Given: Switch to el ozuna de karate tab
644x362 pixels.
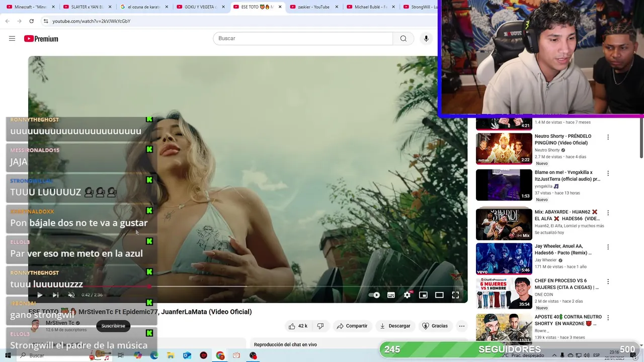Looking at the screenshot, I should click(x=144, y=7).
